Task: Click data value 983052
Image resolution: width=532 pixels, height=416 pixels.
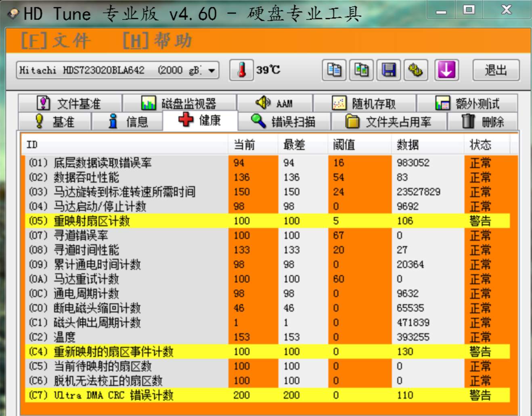Action: 413,163
